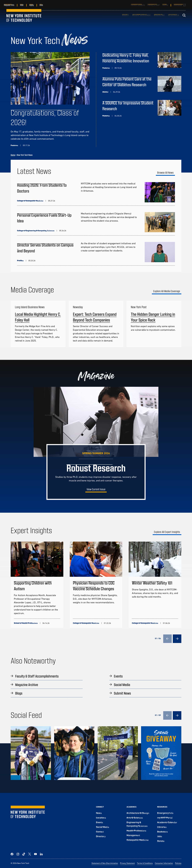192x868 pixels.
Task: Click Give link in top bar
Action: click(41, 5)
